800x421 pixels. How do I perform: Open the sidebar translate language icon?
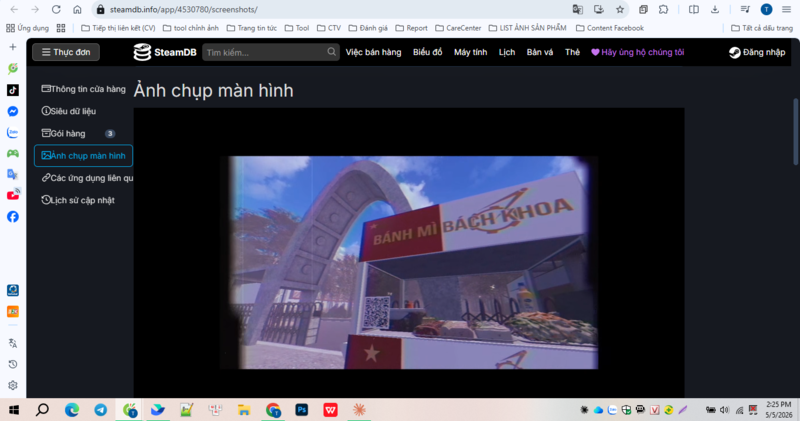(13, 343)
